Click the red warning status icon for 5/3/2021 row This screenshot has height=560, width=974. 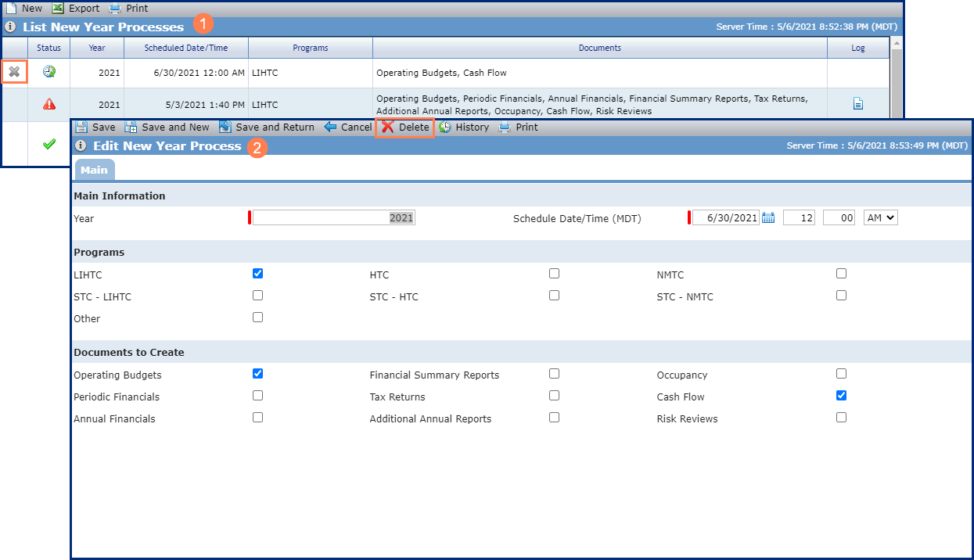click(49, 104)
